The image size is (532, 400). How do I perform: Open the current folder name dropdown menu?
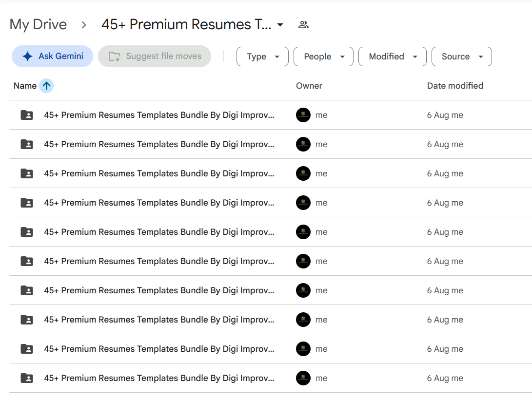coord(193,25)
